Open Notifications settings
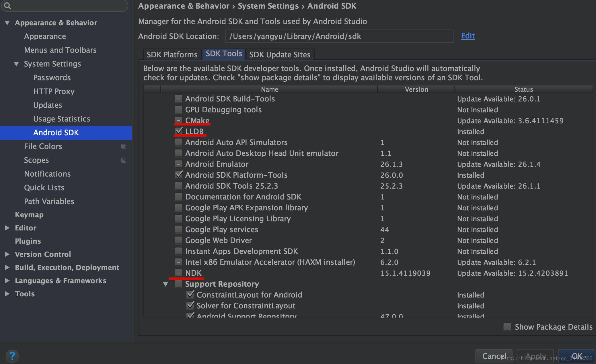Image resolution: width=596 pixels, height=364 pixels. (x=47, y=174)
